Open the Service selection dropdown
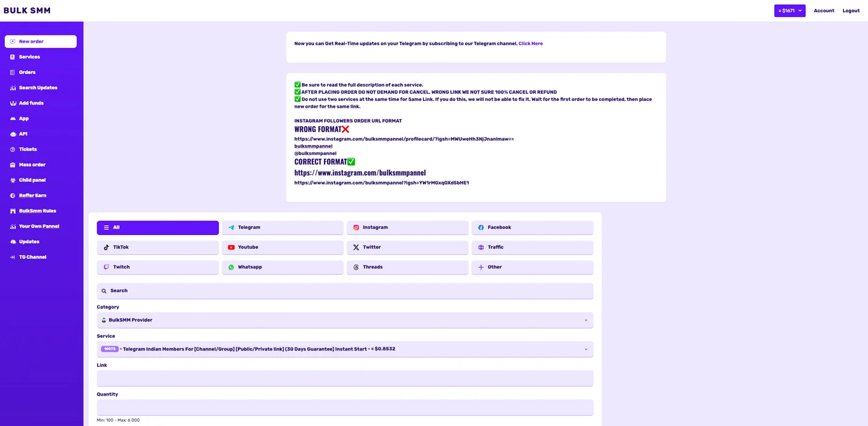 coord(345,349)
